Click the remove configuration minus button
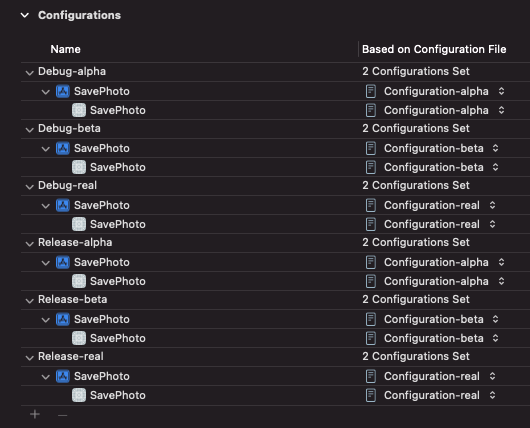530x428 pixels. [63, 415]
